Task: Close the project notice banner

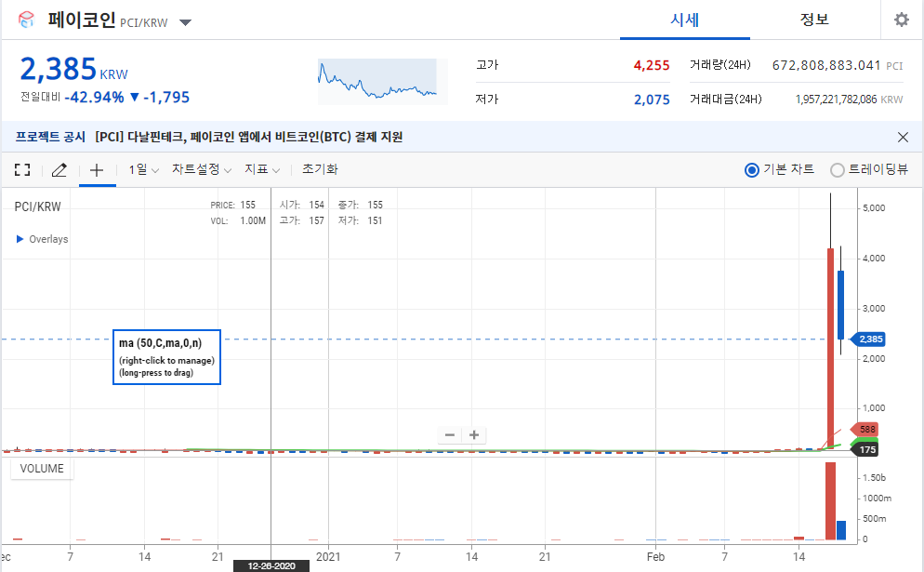Action: [x=903, y=138]
